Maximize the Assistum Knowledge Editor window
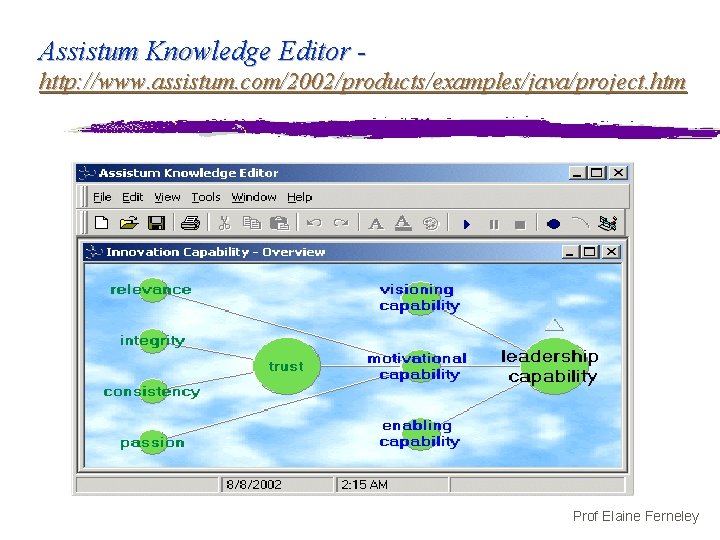720x540 pixels. (597, 173)
